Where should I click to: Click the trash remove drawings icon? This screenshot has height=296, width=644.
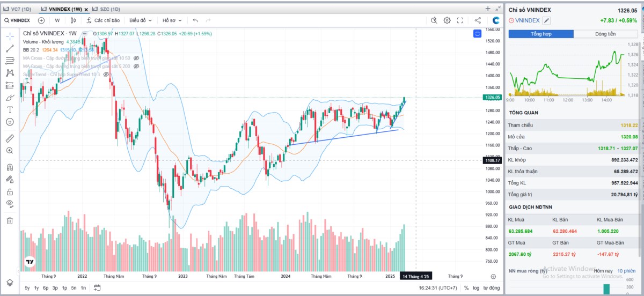pos(10,220)
